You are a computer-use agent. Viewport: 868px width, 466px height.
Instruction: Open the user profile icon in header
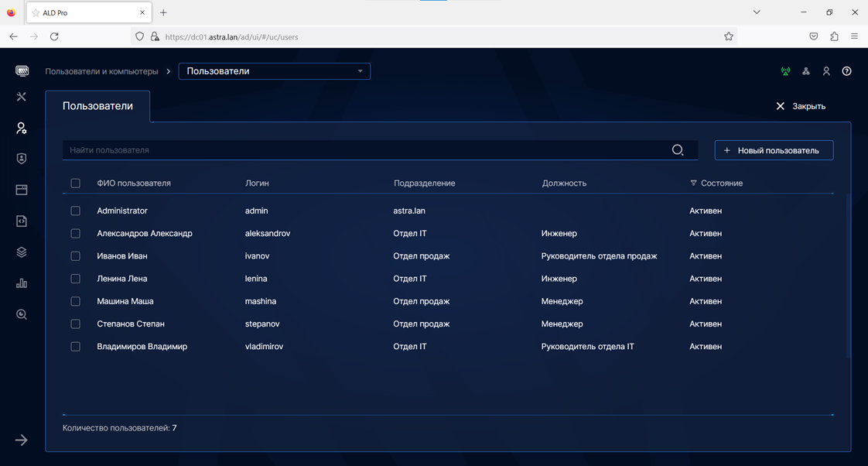826,71
